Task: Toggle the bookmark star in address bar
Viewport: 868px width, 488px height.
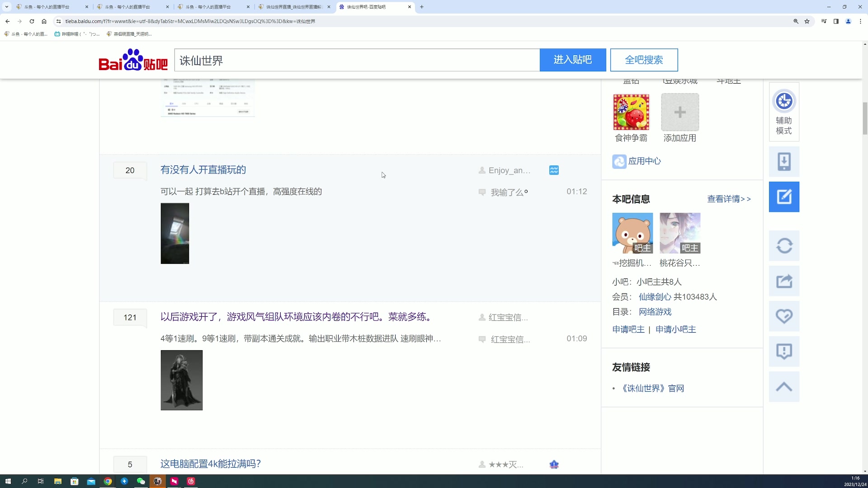Action: 807,21
